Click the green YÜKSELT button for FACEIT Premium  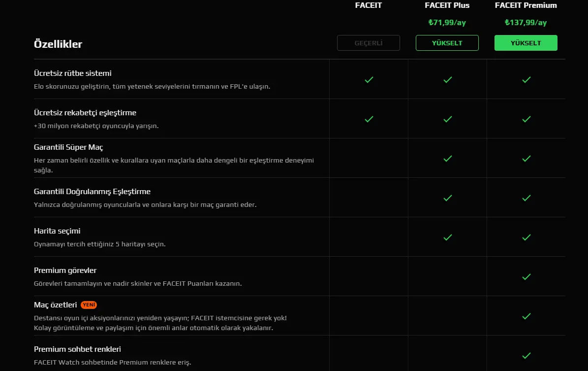(526, 43)
